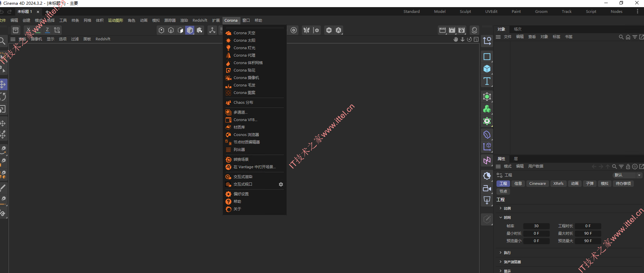Screen dimensions: 644x273
Task: Select the XRefs project tab
Action: (558, 183)
